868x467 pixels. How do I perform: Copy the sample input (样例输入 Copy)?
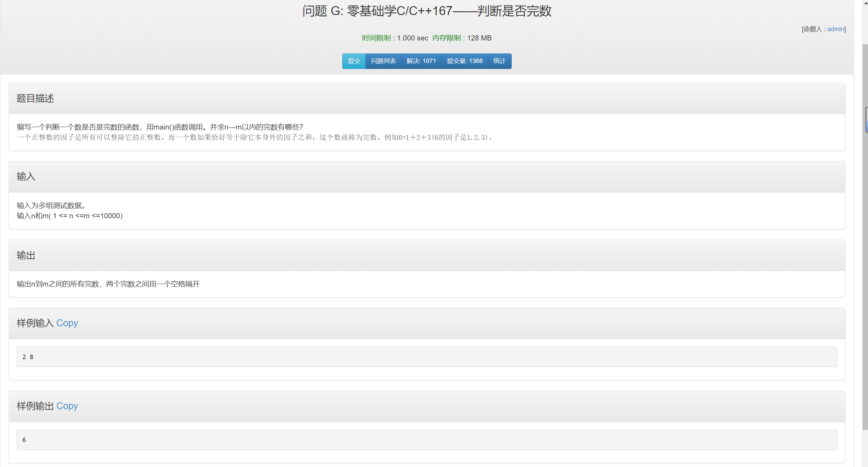67,323
